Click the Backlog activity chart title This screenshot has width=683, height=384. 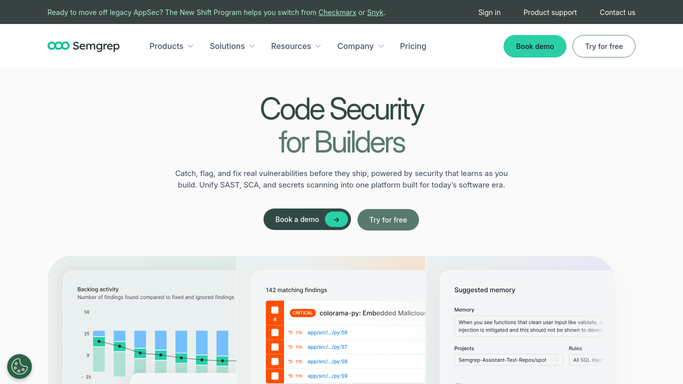click(x=98, y=289)
